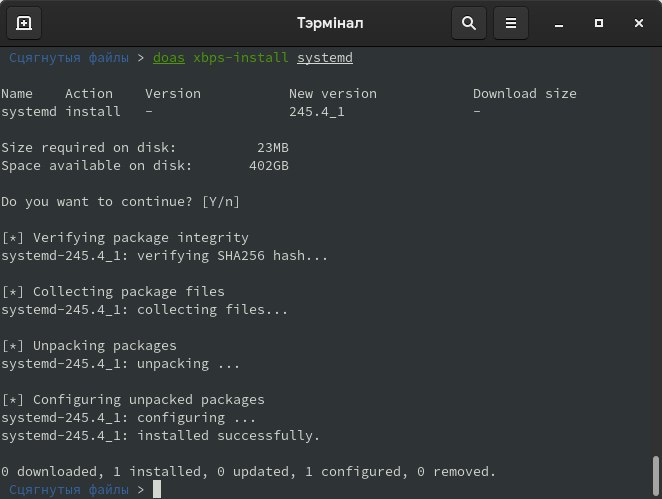Click the '245.4_1' new version value
Screen dimensions: 662x499
(x=317, y=112)
